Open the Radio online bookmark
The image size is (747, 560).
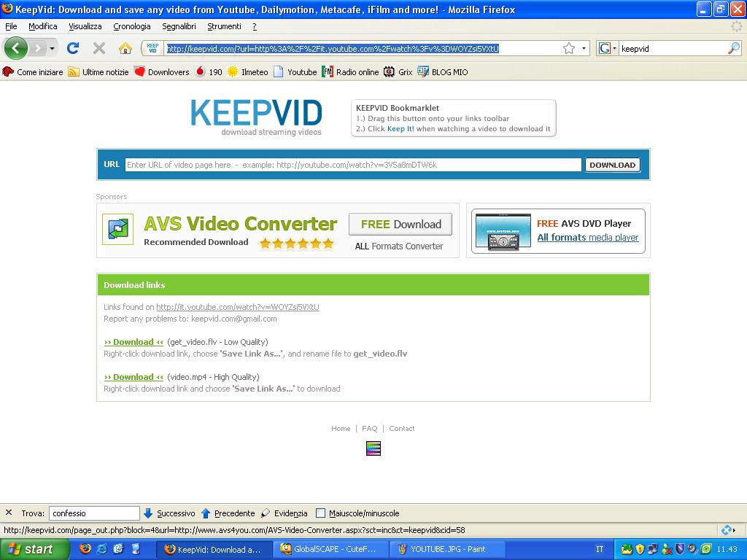coord(351,72)
